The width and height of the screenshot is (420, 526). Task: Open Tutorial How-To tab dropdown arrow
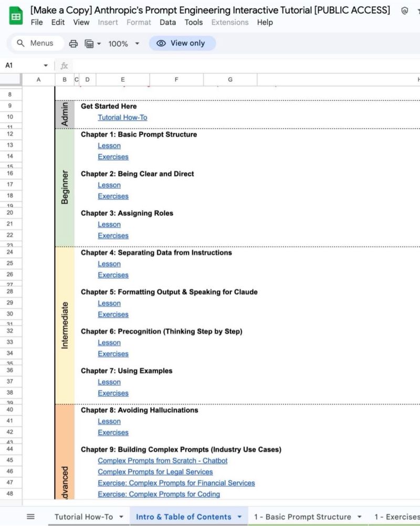(x=121, y=517)
